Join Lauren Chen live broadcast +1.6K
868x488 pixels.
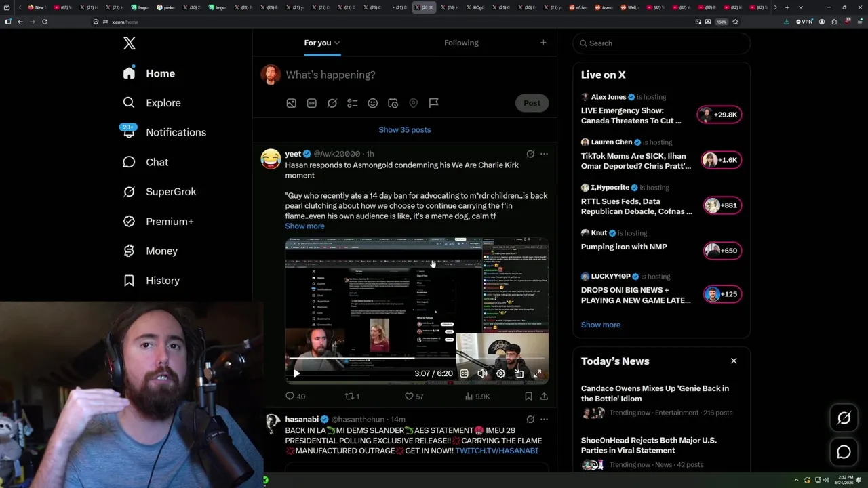(722, 160)
